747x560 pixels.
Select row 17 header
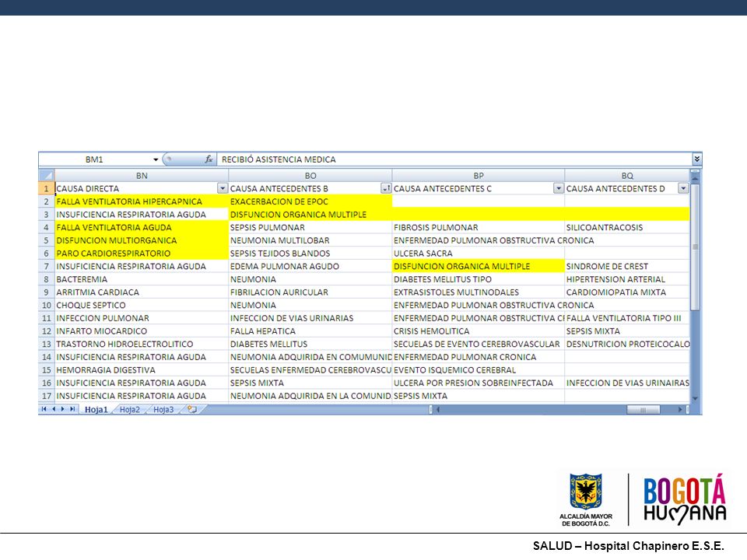click(46, 396)
